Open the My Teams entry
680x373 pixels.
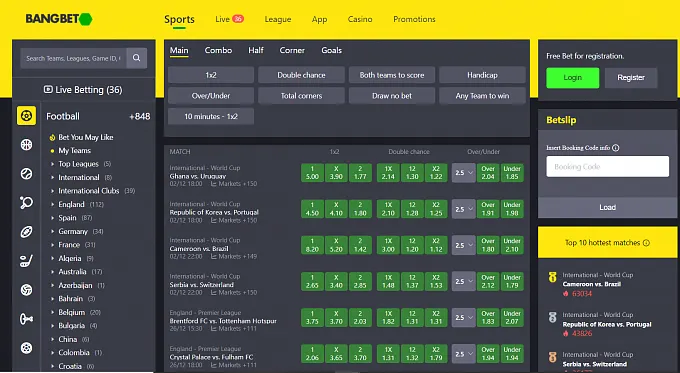point(75,151)
